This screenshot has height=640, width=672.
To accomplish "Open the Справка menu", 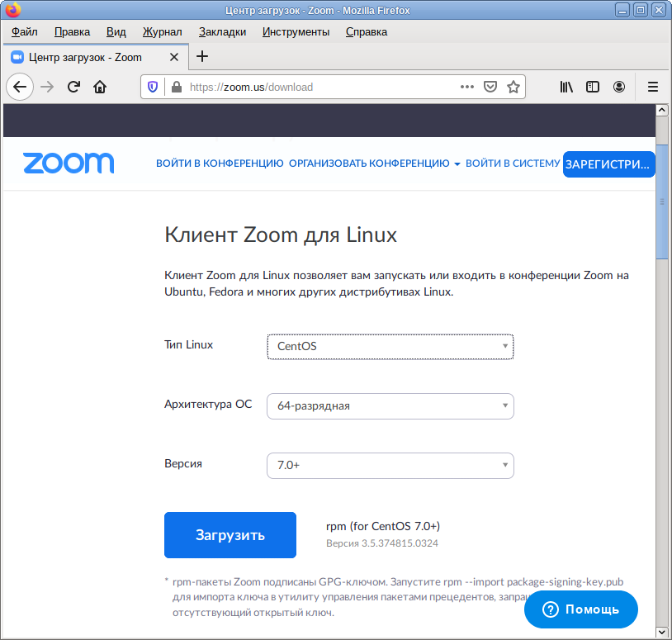I will pos(367,31).
